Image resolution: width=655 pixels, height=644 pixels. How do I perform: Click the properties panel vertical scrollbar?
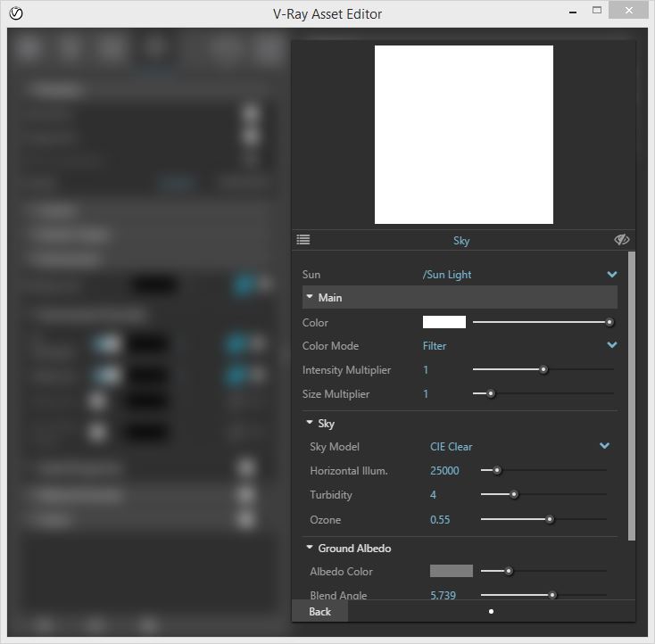coord(632,396)
